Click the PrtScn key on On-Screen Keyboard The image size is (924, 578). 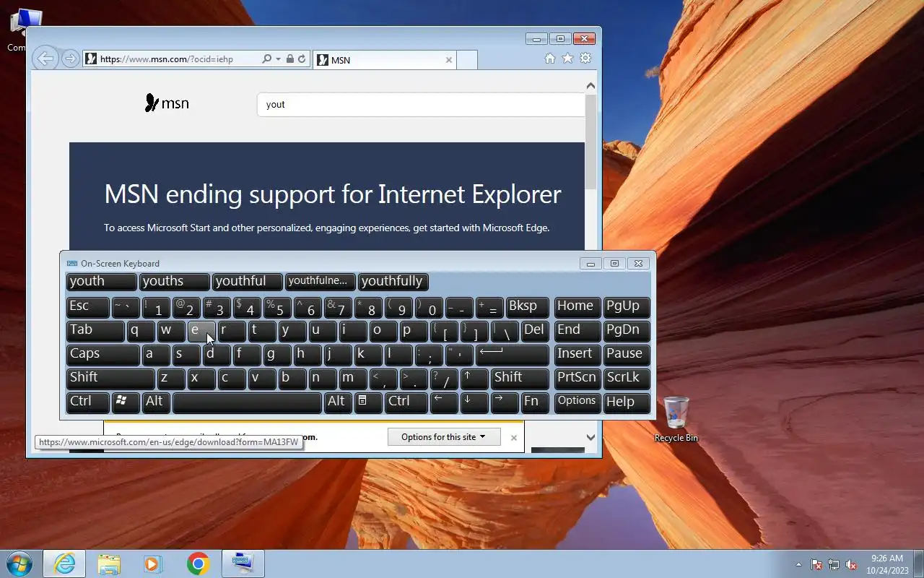coord(577,378)
